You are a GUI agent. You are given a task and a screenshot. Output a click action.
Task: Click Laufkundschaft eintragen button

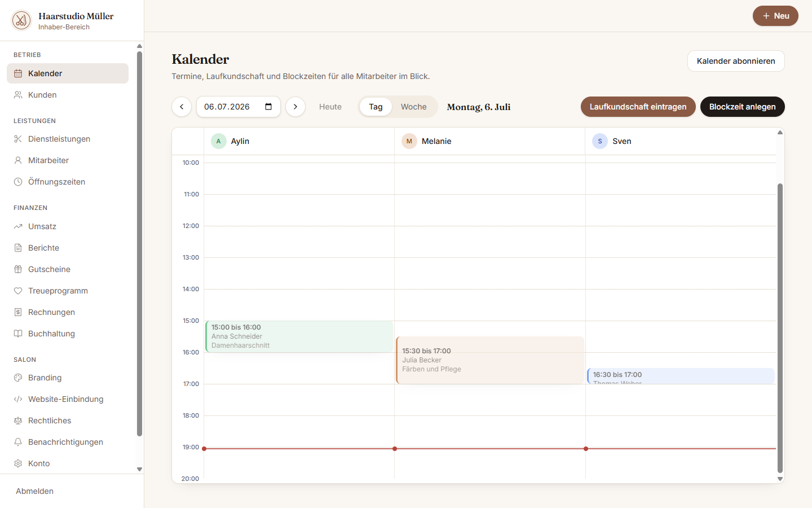tap(638, 107)
